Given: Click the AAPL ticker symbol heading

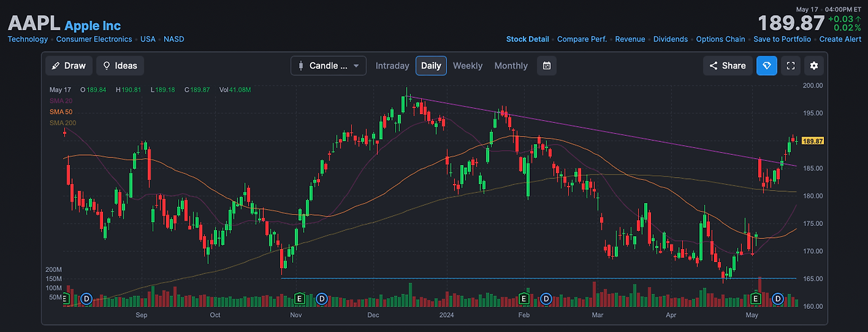Looking at the screenshot, I should tap(34, 24).
